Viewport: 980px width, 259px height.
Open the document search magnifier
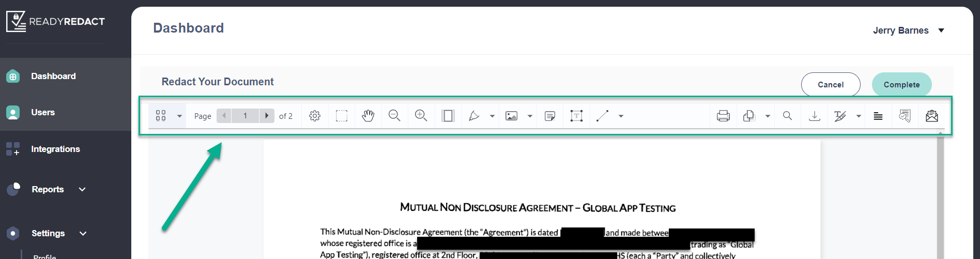click(x=787, y=116)
